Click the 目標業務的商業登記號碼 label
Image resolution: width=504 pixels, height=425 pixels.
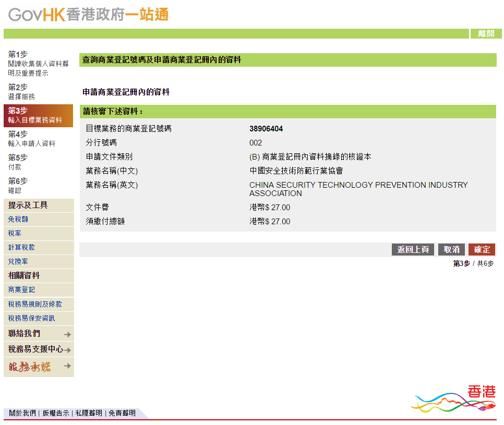[x=128, y=129]
